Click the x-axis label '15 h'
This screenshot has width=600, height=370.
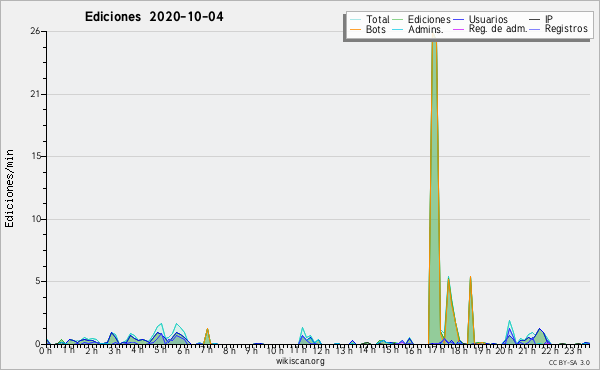[x=391, y=350]
